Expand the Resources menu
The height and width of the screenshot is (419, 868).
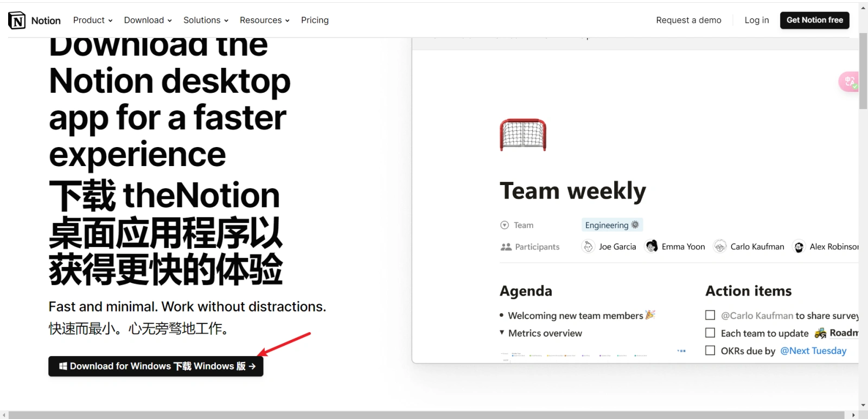click(265, 20)
